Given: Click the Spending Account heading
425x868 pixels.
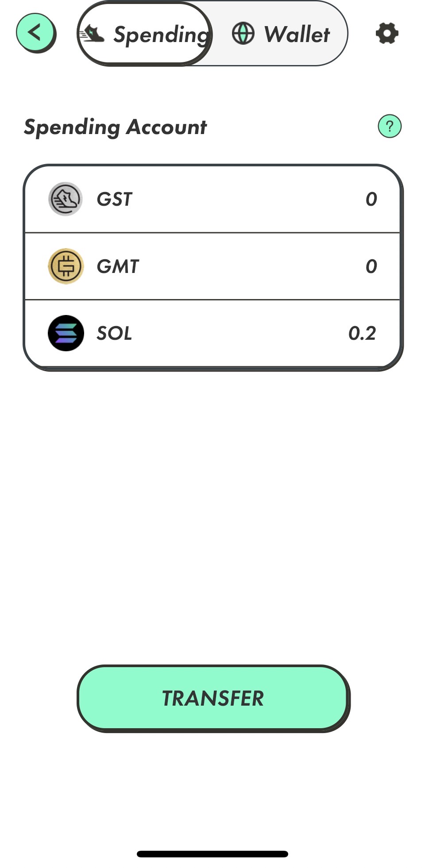Looking at the screenshot, I should pos(115,127).
